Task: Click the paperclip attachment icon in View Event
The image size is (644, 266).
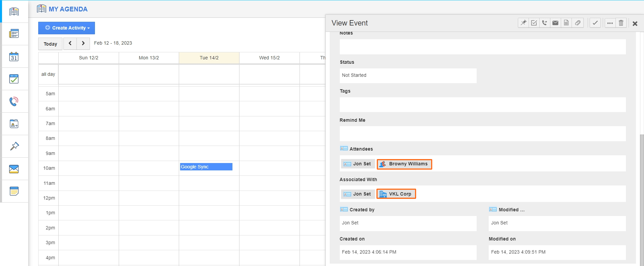Action: tap(578, 23)
